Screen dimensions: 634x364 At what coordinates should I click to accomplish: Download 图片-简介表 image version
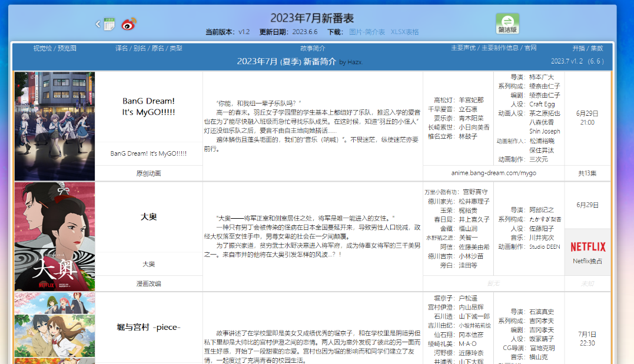pyautogui.click(x=367, y=32)
